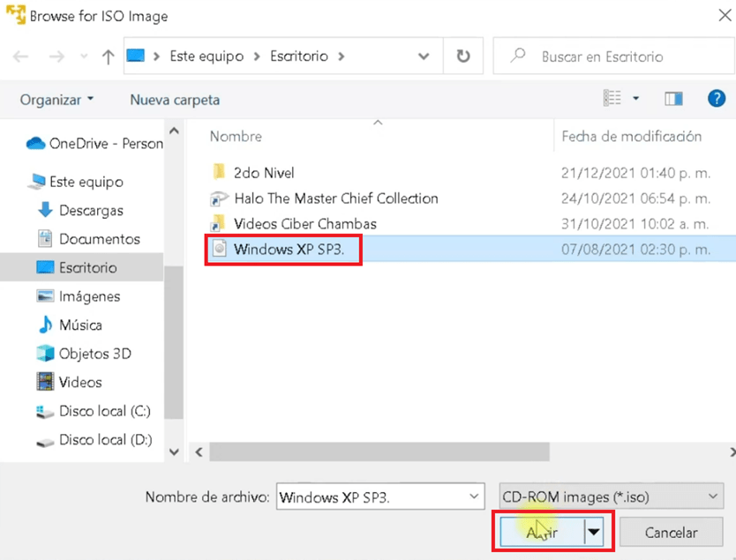
Task: Expand the chevron after Este equipo in path
Action: click(x=257, y=56)
